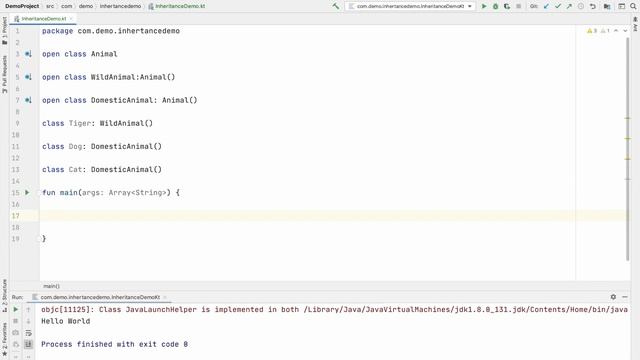Viewport: 640px width, 360px height.
Task: Open the run configuration dropdown
Action: pyautogui.click(x=410, y=6)
